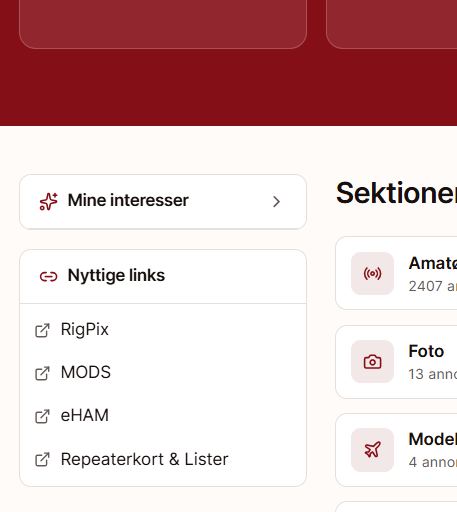The image size is (457, 512).
Task: Click the external link icon next to MODS
Action: (x=42, y=373)
